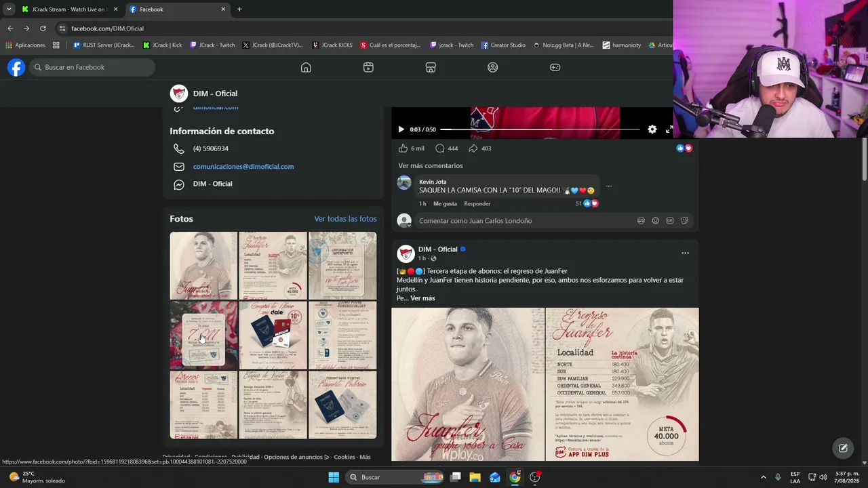Expand the video to fullscreen
Viewport: 868px width, 488px height.
(669, 129)
